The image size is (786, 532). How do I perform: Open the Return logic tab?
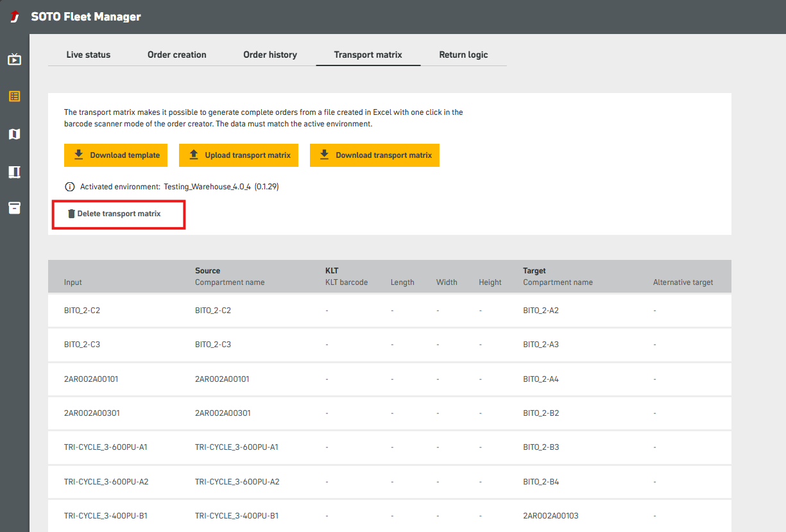click(463, 55)
